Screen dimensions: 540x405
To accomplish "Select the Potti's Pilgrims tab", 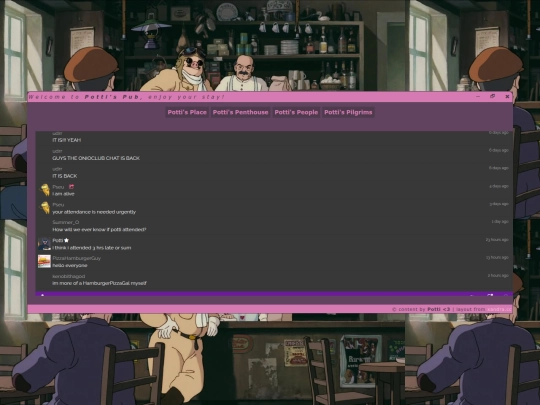I will click(348, 112).
